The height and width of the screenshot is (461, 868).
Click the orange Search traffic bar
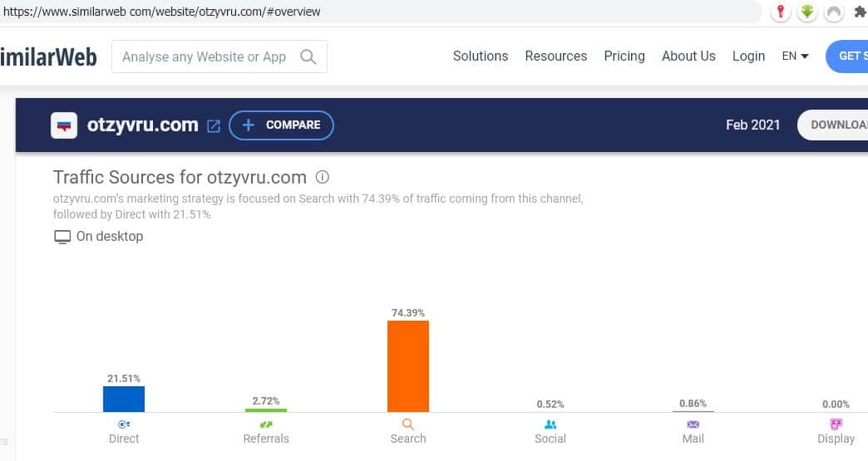click(x=408, y=366)
